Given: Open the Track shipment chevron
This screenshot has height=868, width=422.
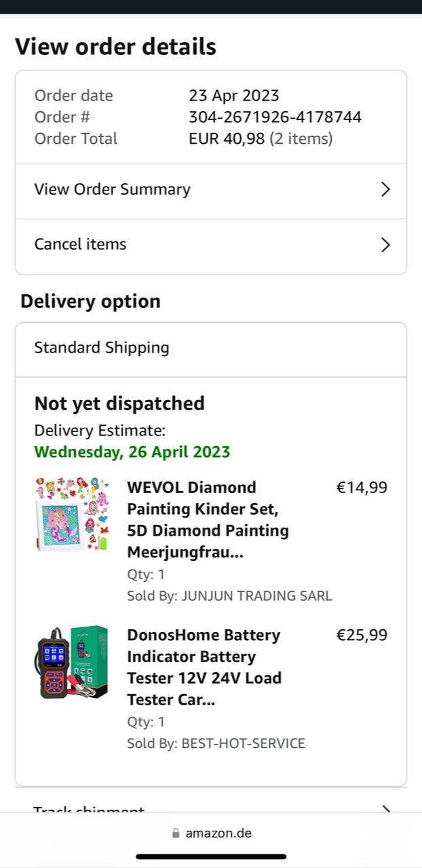Looking at the screenshot, I should point(385,810).
